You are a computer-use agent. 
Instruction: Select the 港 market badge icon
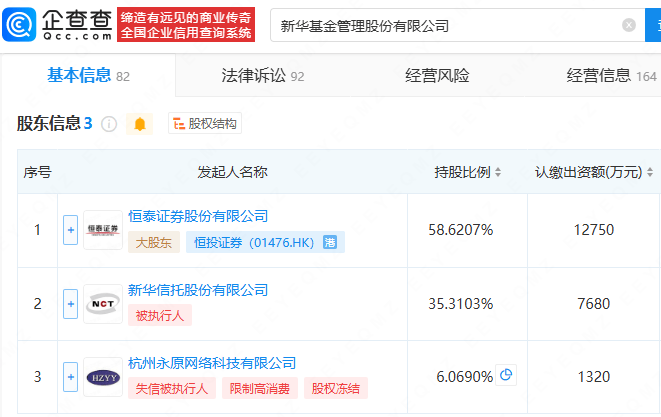(330, 242)
